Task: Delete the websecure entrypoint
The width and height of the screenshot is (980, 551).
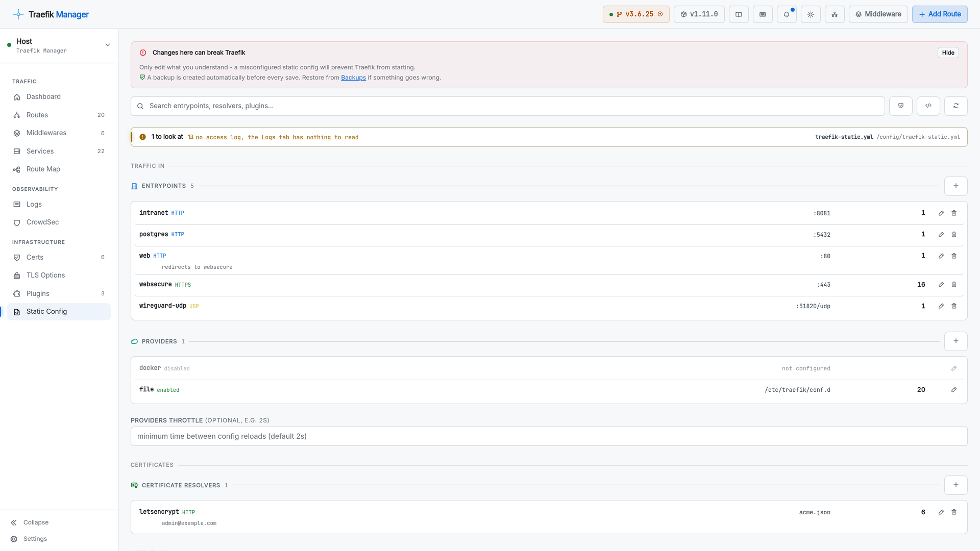Action: (954, 285)
